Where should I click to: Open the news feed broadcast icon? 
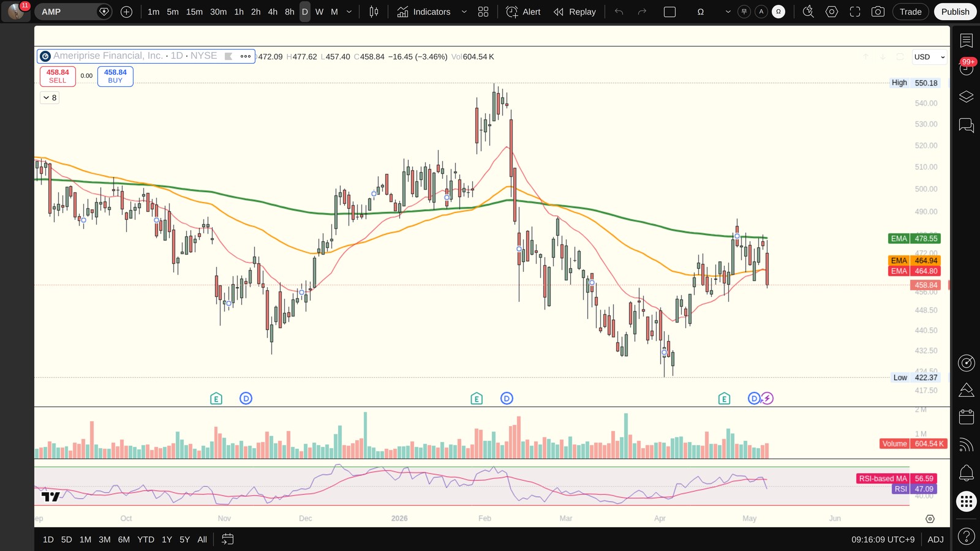(x=967, y=445)
